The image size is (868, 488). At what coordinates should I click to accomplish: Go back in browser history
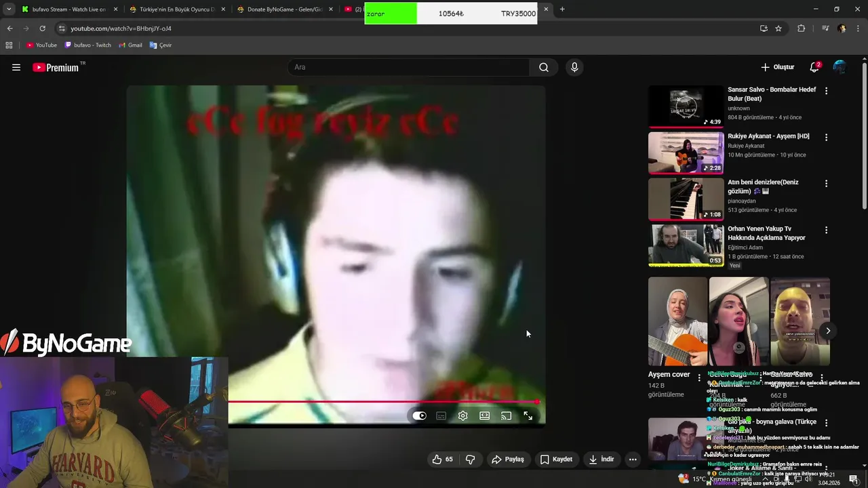[9, 28]
